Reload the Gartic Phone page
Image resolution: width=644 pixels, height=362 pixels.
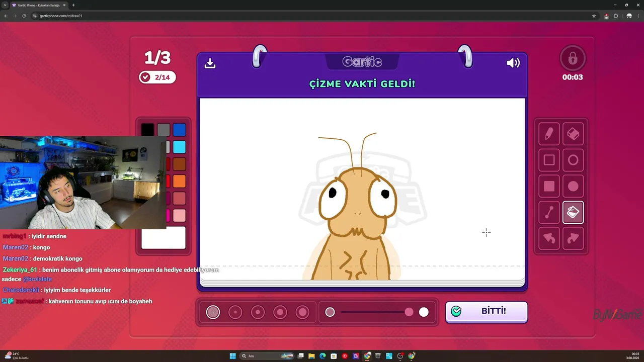pyautogui.click(x=24, y=16)
